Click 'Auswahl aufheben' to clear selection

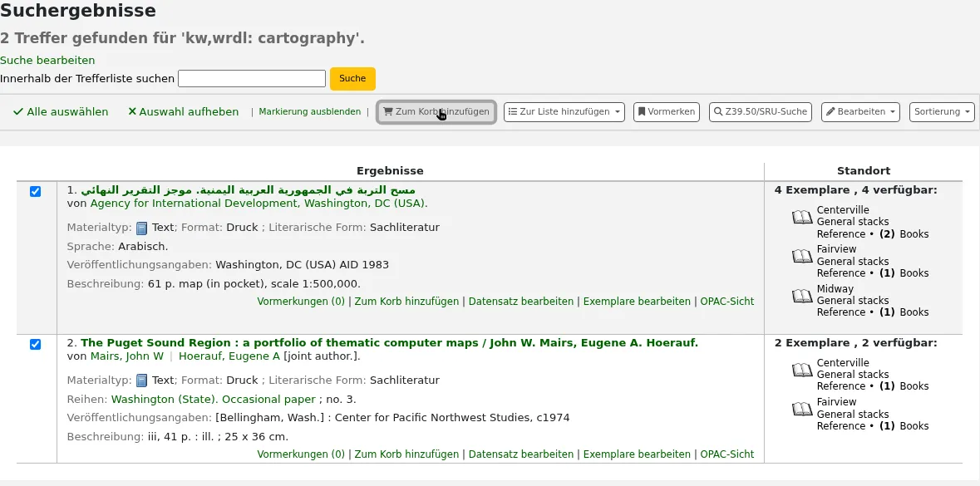183,112
